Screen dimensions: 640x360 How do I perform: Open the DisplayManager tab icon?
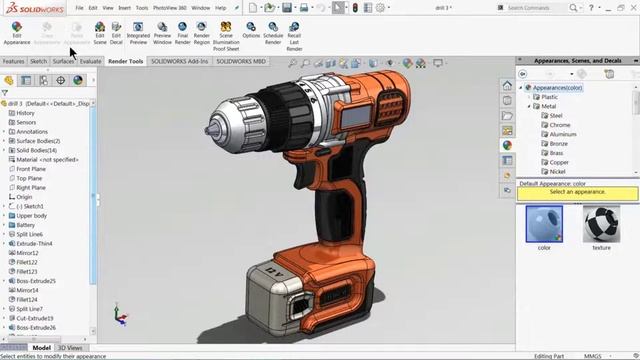[78, 80]
